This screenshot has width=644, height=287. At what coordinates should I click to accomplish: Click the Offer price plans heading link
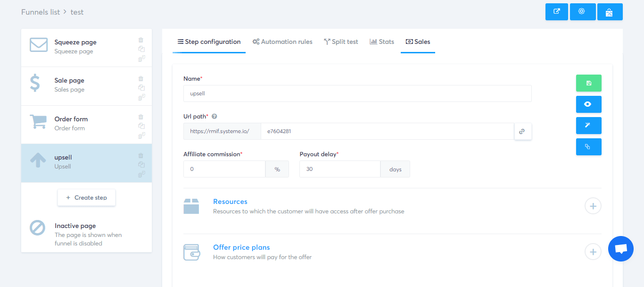point(241,247)
